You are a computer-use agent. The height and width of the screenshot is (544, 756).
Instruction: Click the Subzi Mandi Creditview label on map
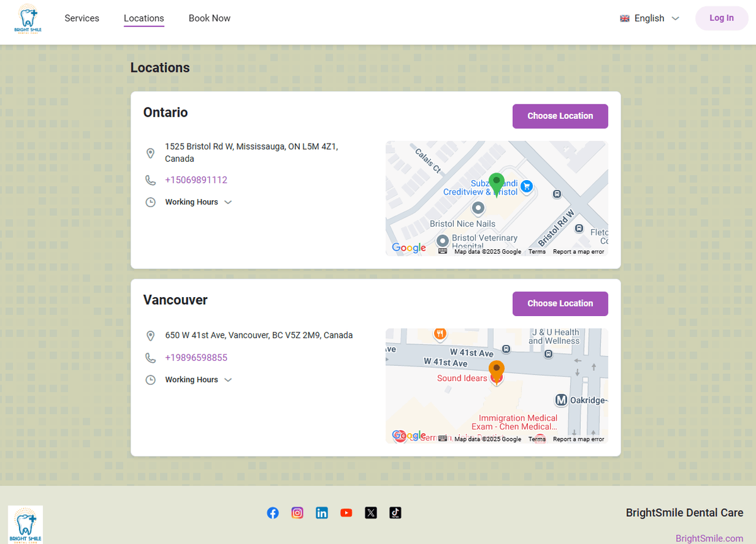tap(480, 188)
